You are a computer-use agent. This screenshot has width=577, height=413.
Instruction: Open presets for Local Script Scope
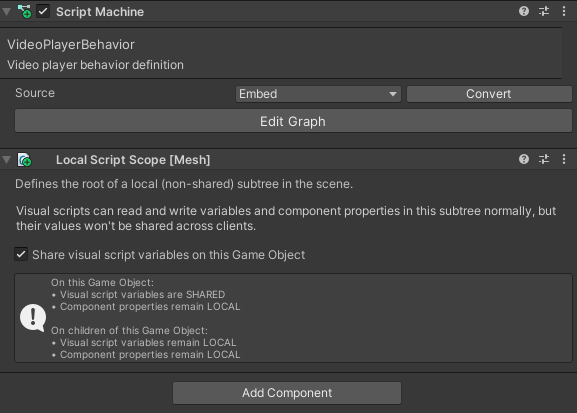pyautogui.click(x=544, y=159)
